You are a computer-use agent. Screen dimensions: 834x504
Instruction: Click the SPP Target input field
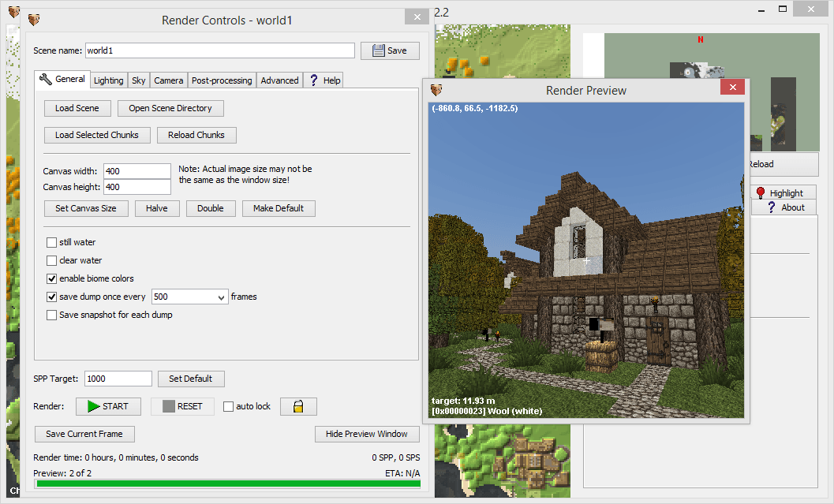tap(118, 379)
